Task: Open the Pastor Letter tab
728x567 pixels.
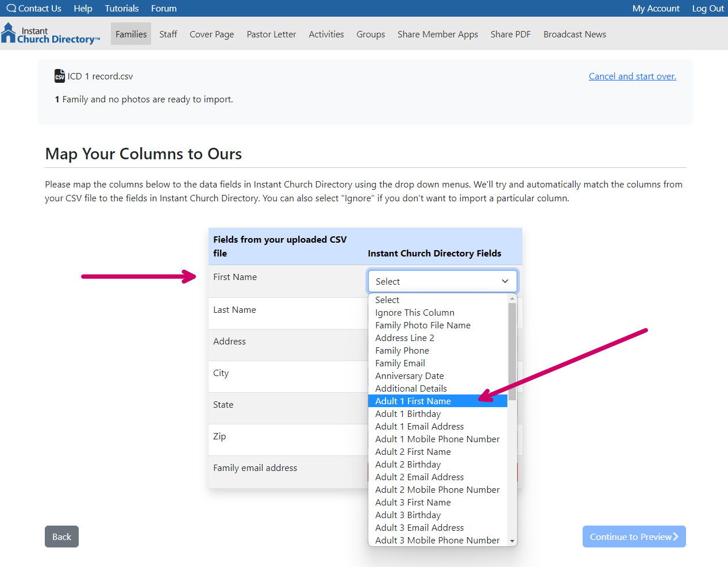Action: coord(271,34)
